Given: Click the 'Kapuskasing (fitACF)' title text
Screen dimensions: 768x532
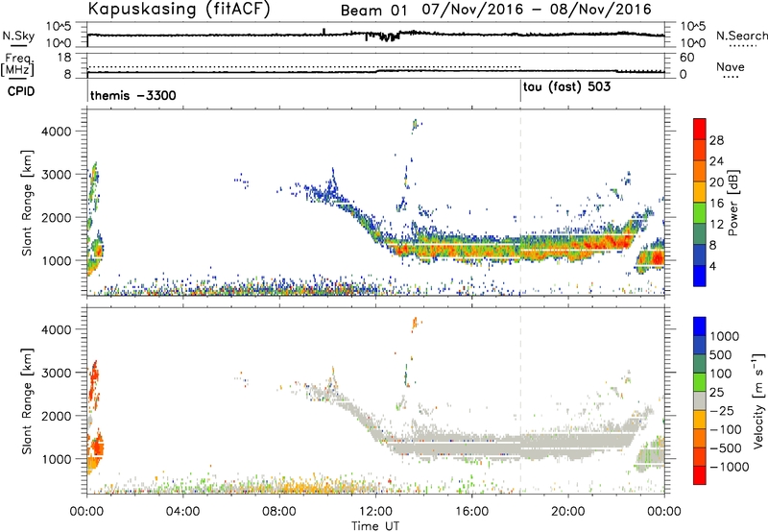Looking at the screenshot, I should click(x=179, y=9).
